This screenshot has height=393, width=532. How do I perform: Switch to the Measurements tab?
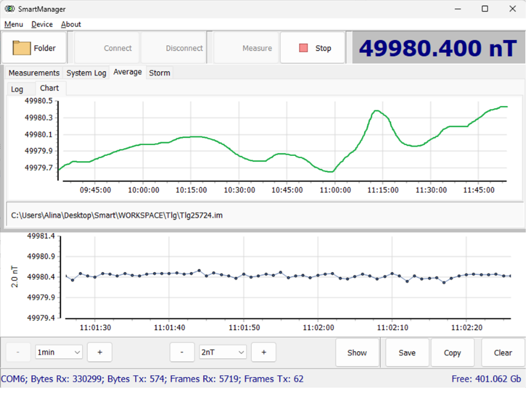point(34,73)
